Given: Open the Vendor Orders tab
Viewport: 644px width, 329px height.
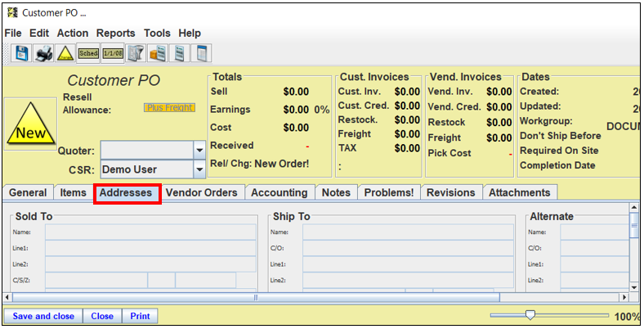Looking at the screenshot, I should click(202, 192).
